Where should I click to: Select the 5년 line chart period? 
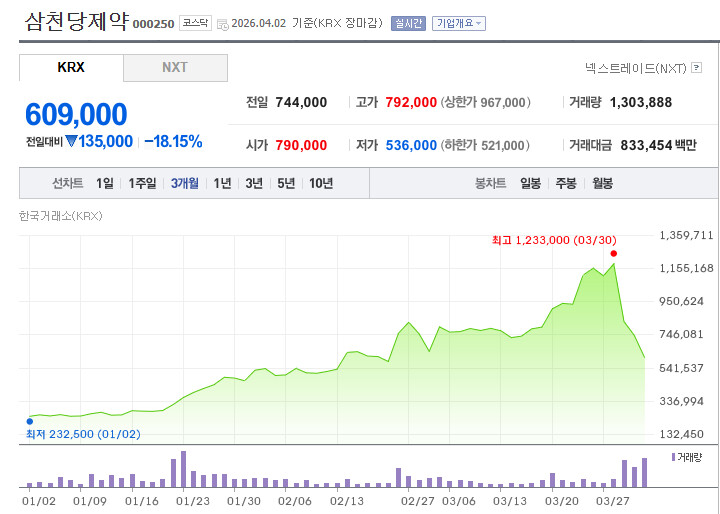[286, 184]
